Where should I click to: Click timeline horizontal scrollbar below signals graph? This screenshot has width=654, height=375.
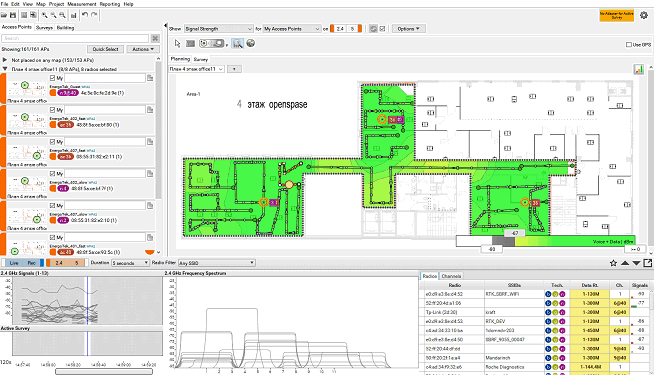[x=104, y=371]
